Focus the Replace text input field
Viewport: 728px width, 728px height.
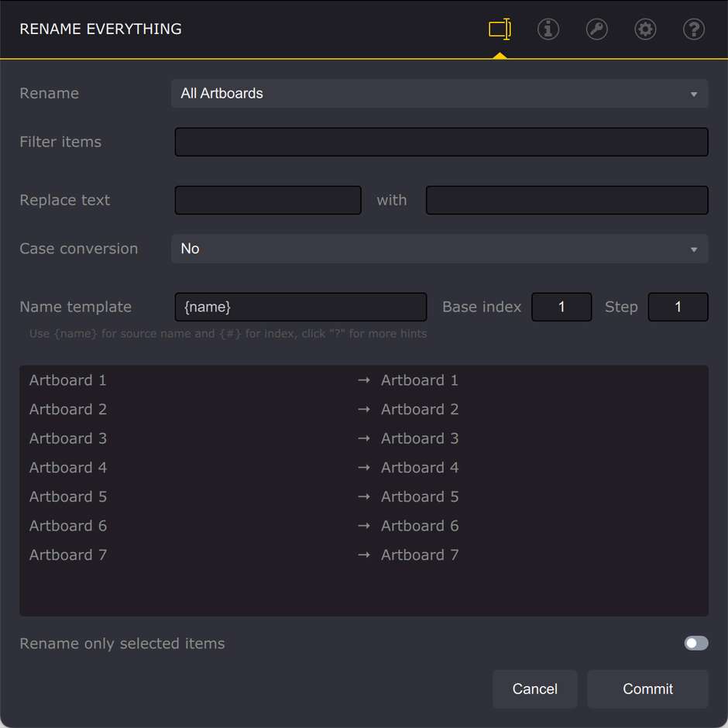click(268, 200)
